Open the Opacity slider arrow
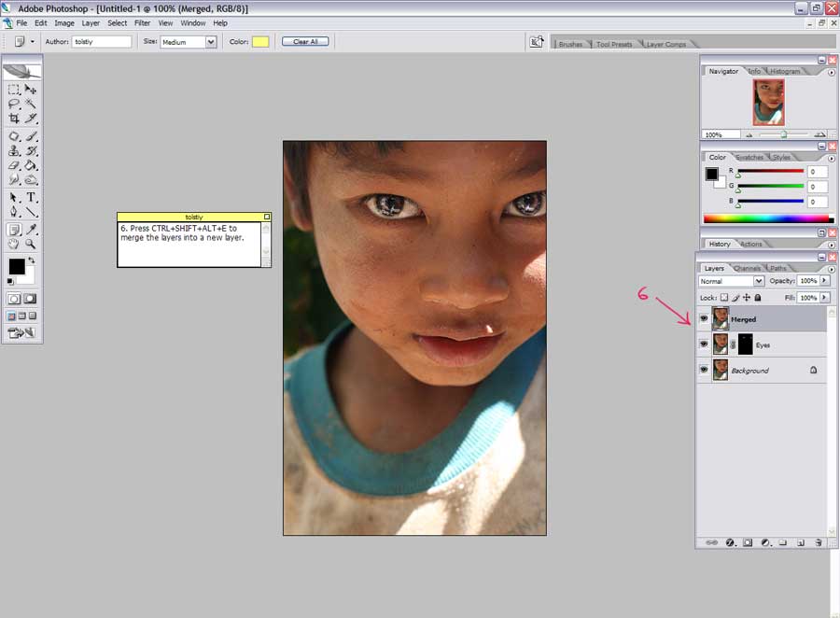 tap(824, 281)
